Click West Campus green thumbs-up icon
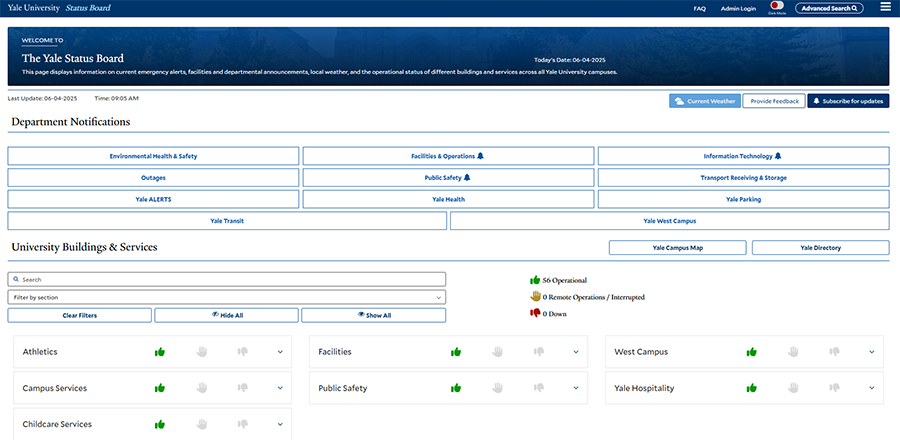The width and height of the screenshot is (900, 440). click(751, 352)
